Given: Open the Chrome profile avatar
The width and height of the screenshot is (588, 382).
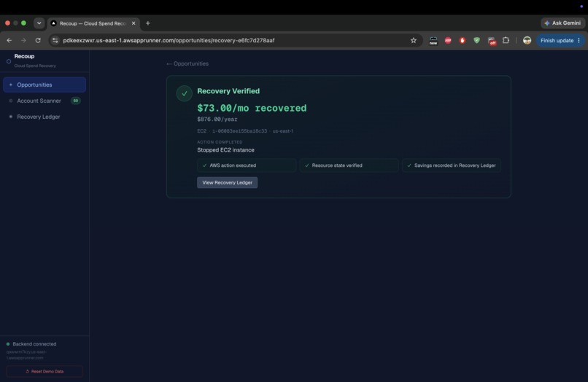Looking at the screenshot, I should click(x=527, y=41).
